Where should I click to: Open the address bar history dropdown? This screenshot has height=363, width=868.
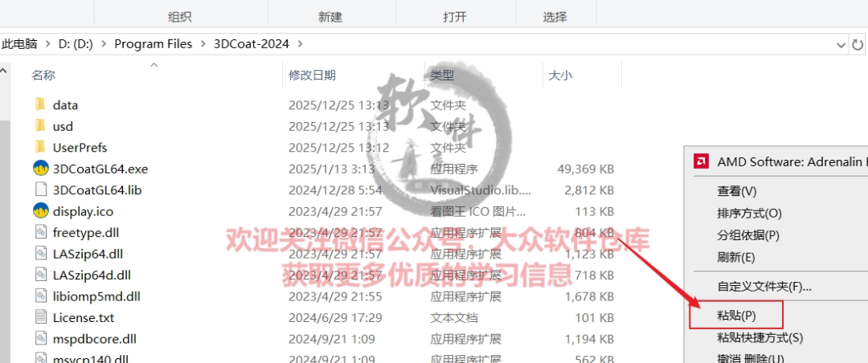tap(841, 44)
